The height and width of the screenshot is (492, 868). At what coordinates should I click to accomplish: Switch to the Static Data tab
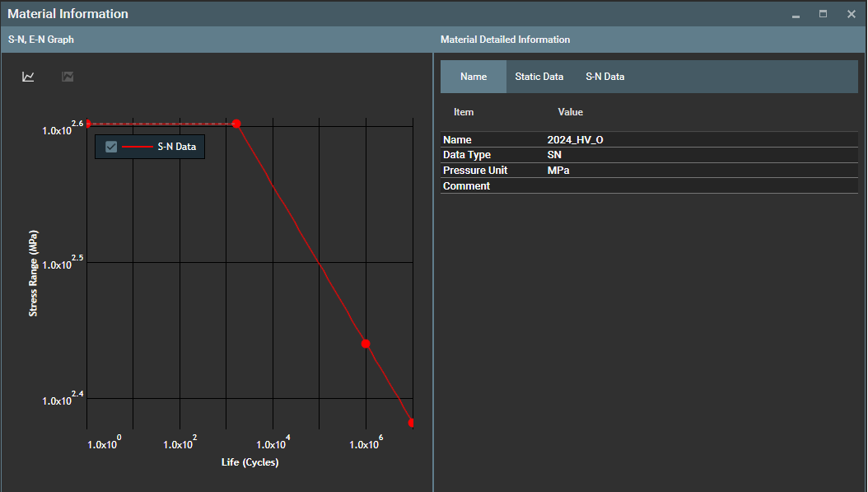pos(539,77)
